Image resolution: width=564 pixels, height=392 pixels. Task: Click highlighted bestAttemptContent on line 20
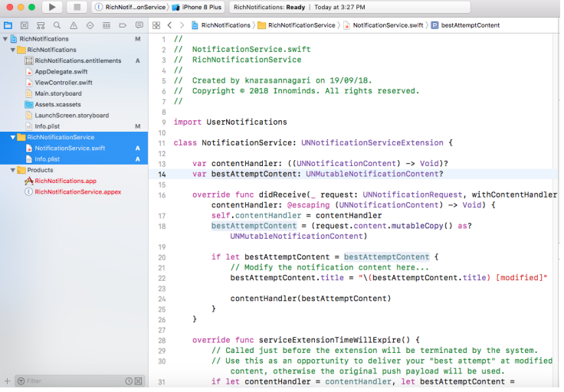point(387,257)
